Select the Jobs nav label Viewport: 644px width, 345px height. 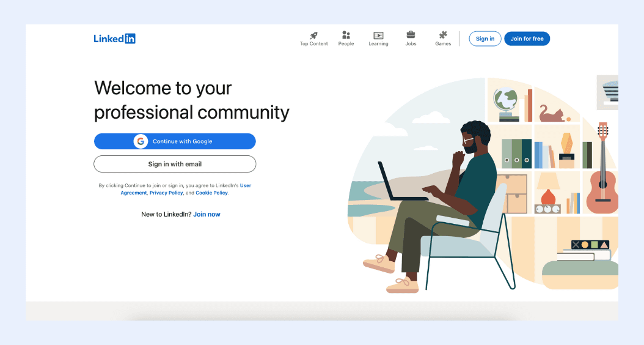coord(411,43)
